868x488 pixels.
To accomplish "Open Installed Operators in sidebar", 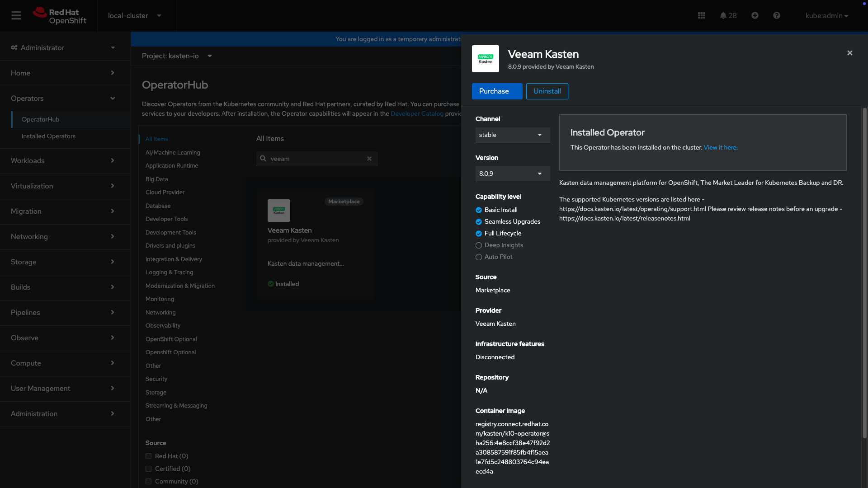I will pos(48,136).
